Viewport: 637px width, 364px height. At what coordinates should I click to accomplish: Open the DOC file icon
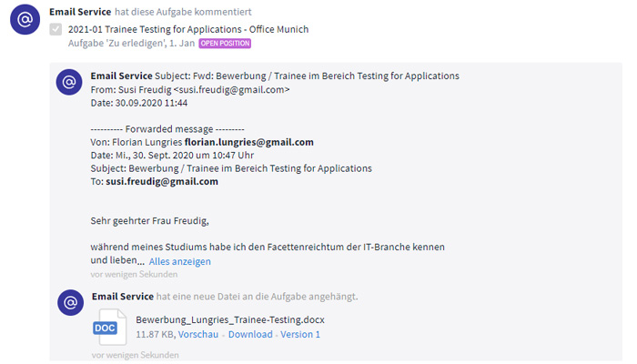click(x=109, y=327)
